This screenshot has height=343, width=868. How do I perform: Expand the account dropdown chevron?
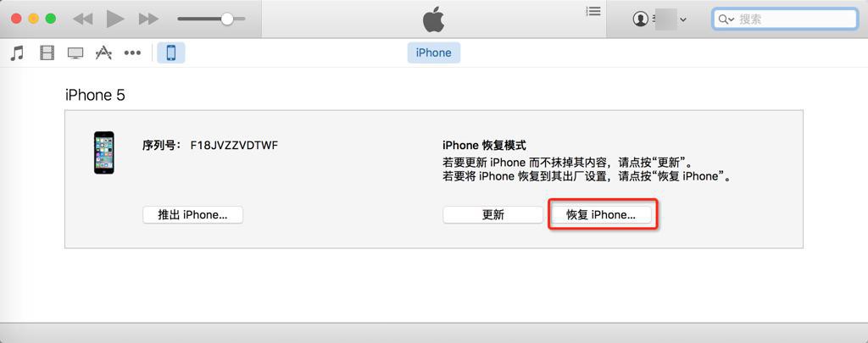[x=683, y=19]
